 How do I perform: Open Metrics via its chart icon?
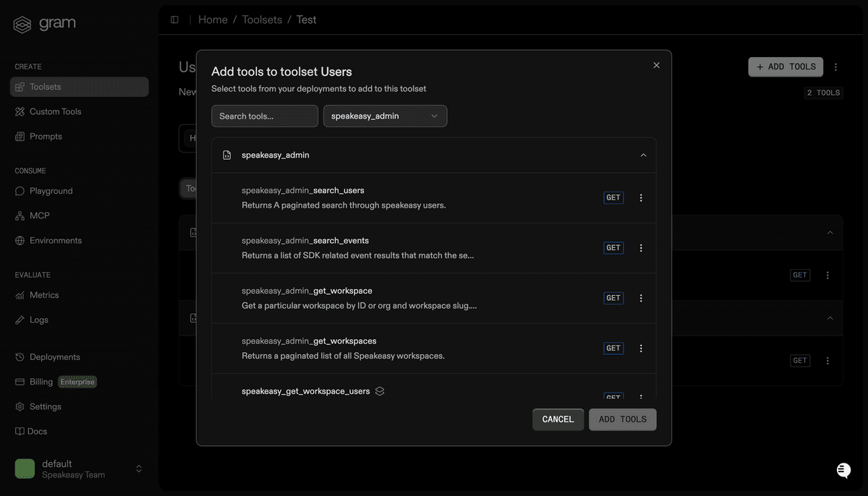[22, 295]
